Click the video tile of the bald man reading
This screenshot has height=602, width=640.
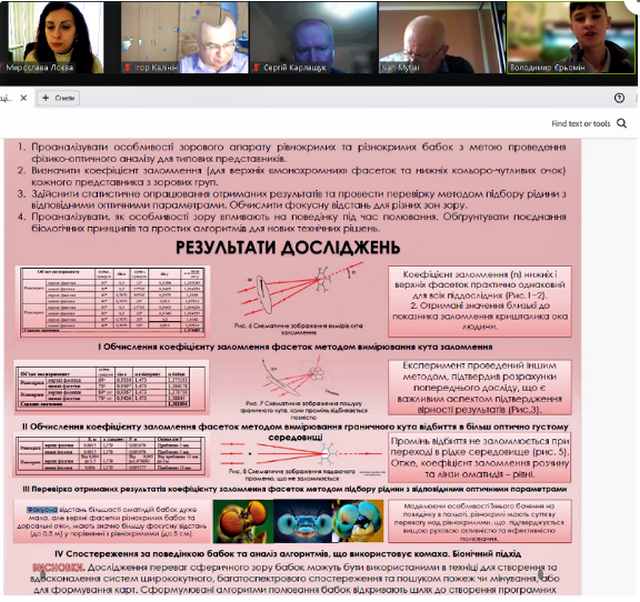click(440, 36)
